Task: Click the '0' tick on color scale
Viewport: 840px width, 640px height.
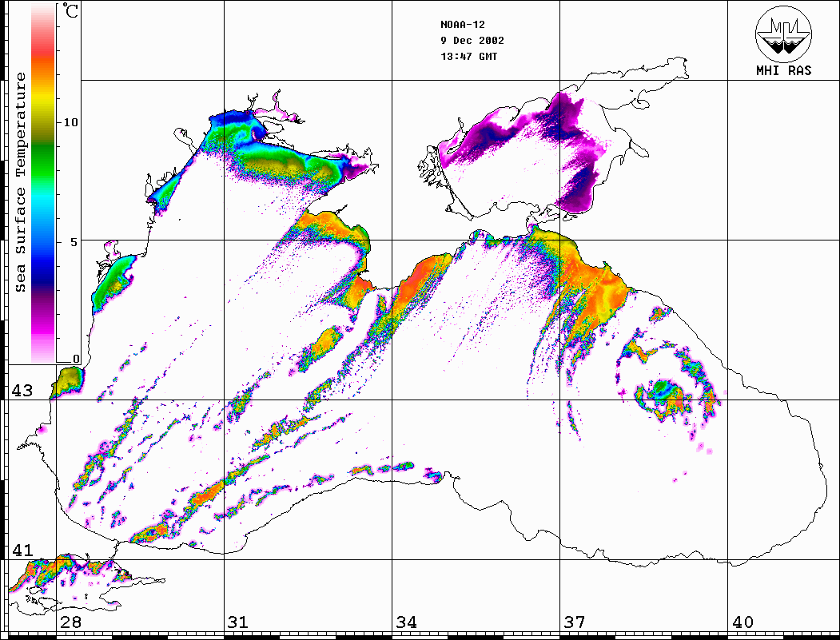Action: [x=76, y=359]
